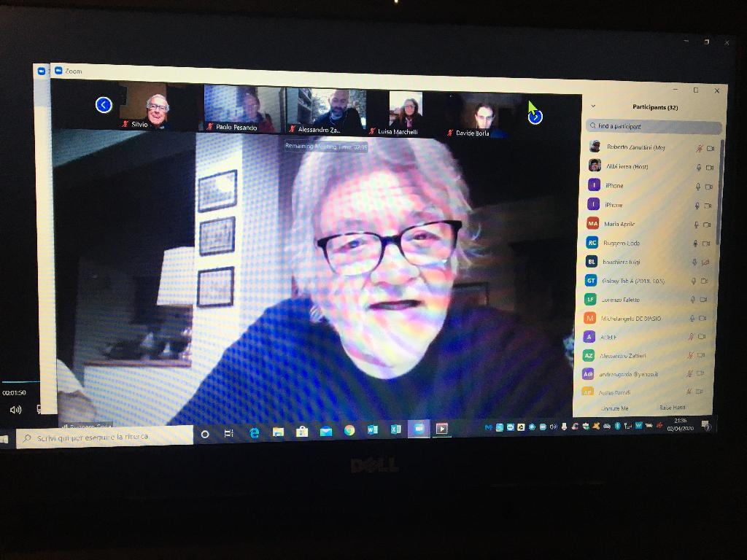Click camera icon for Albi ivrea
The width and height of the screenshot is (747, 560).
click(x=709, y=168)
